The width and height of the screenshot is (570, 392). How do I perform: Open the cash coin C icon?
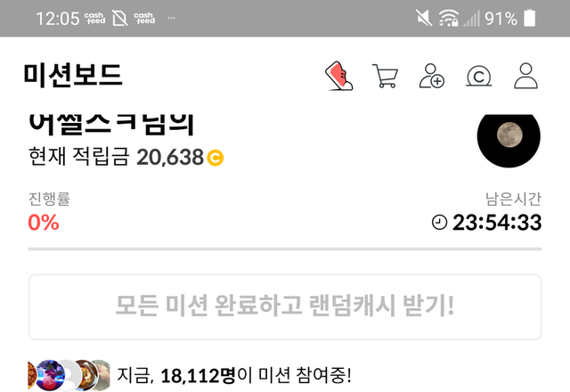click(479, 76)
